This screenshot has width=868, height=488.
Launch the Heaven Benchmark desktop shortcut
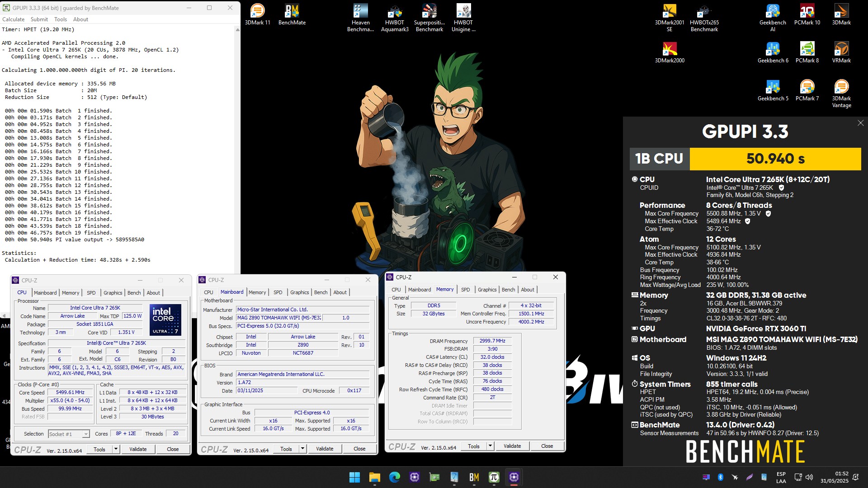[360, 18]
